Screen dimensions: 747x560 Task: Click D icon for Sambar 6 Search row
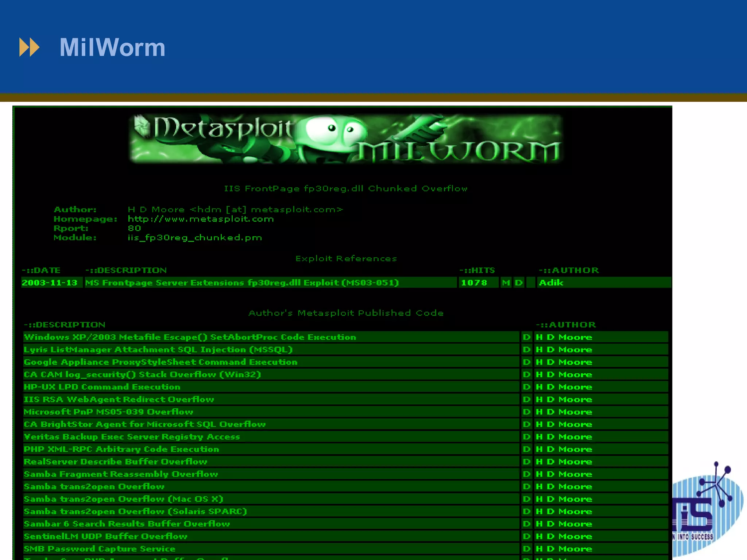click(x=526, y=524)
